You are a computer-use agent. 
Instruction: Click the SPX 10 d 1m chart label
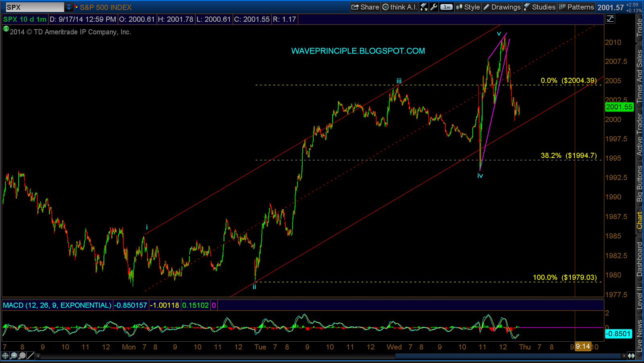25,19
